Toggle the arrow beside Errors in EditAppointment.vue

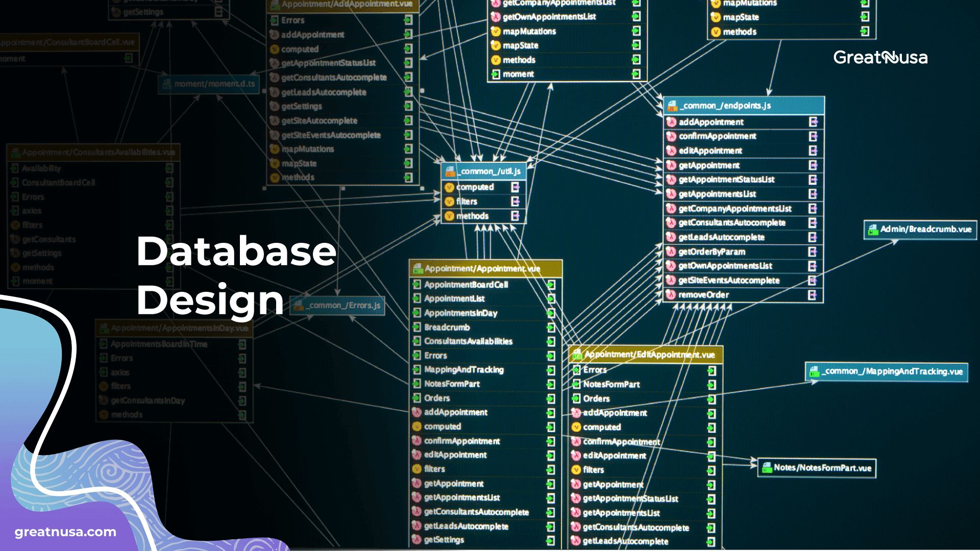[577, 370]
